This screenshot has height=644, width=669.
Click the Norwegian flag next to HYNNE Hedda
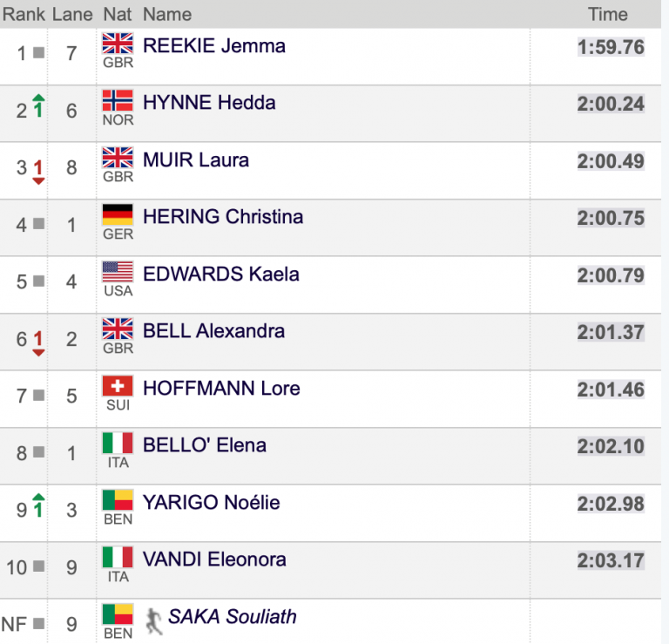[x=118, y=100]
